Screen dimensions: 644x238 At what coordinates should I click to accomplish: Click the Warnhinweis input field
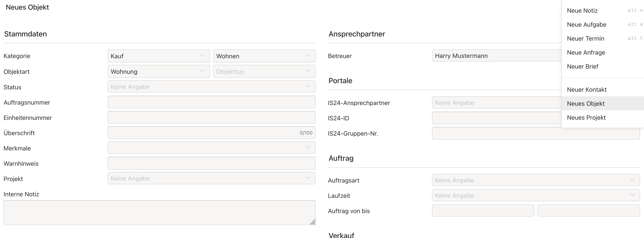[212, 163]
